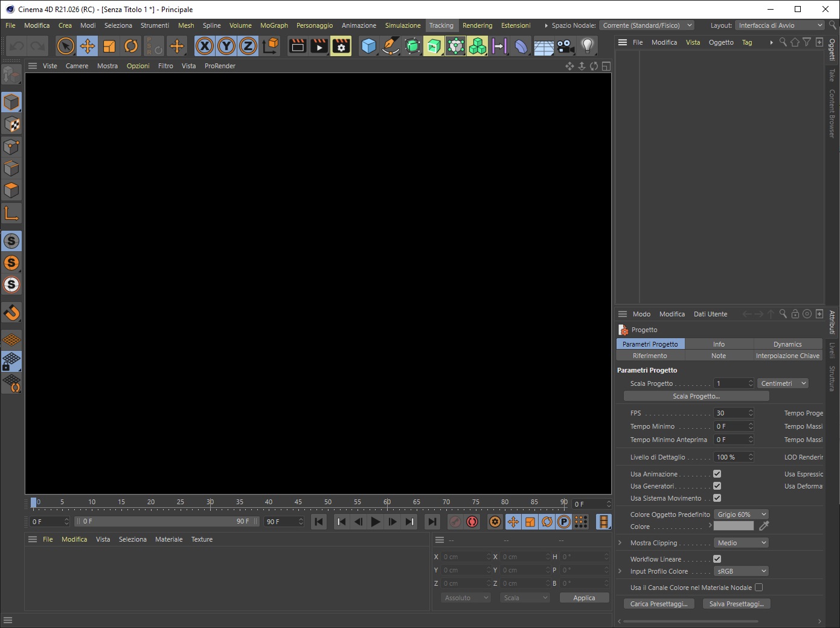This screenshot has width=840, height=628.
Task: Click Carica Presettaggi... button
Action: pos(659,604)
